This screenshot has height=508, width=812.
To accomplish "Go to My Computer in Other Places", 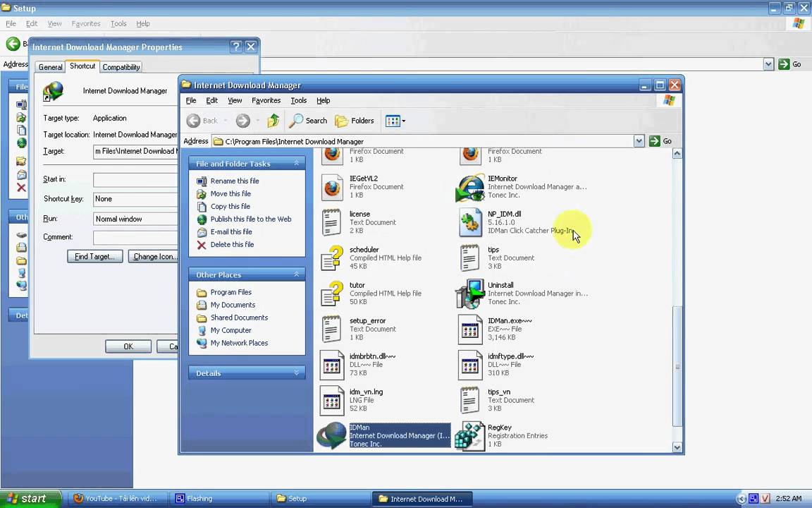I will pos(230,330).
